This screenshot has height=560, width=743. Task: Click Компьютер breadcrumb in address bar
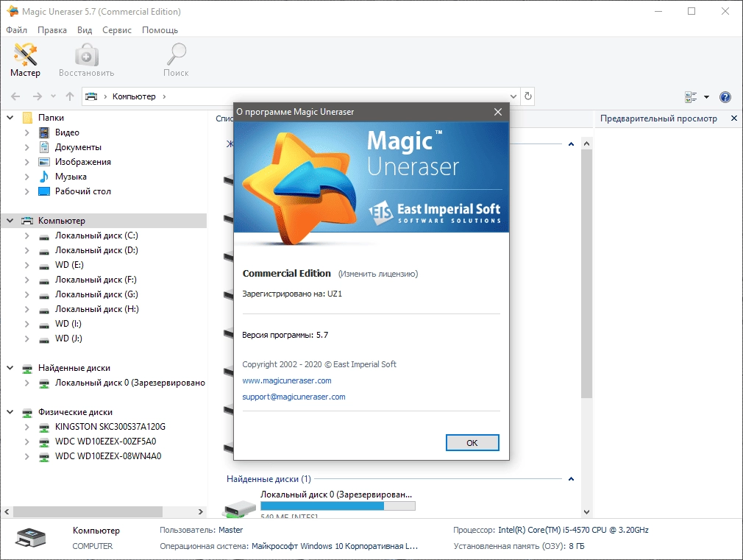(x=134, y=96)
